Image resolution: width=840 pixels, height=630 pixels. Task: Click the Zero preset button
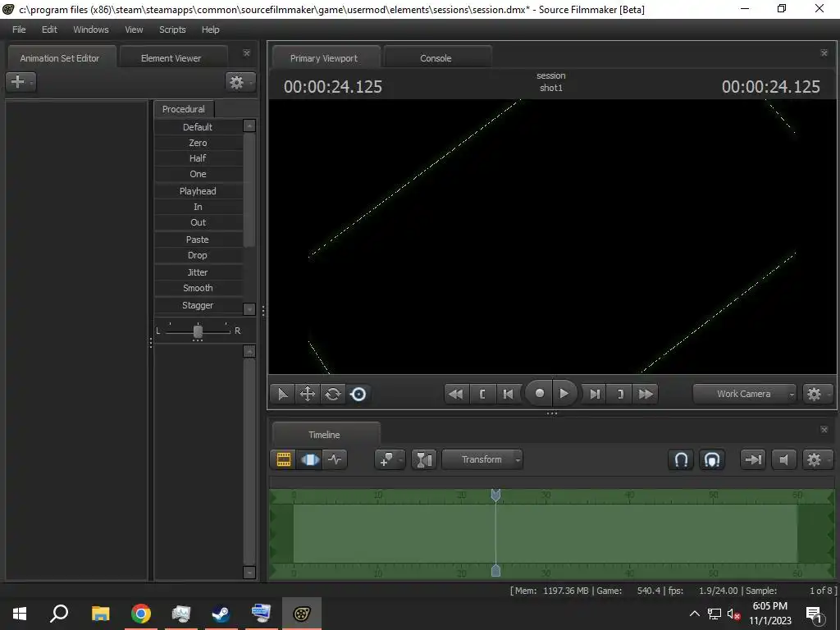(x=198, y=143)
